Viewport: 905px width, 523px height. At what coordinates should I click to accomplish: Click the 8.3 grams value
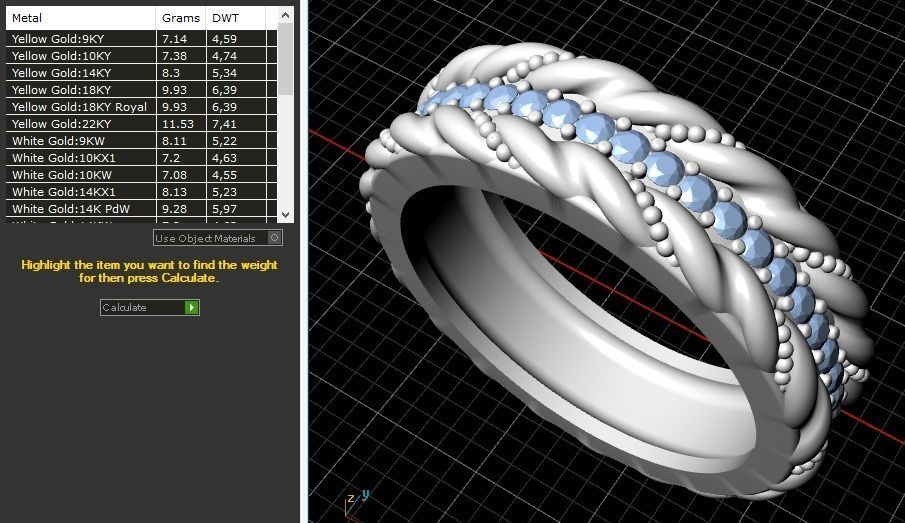(x=171, y=73)
